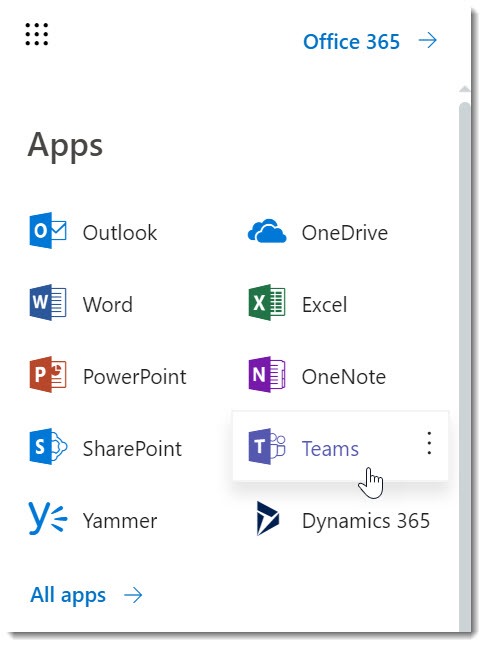Open the OneDrive cloud icon
The width and height of the screenshot is (486, 647).
pos(267,231)
